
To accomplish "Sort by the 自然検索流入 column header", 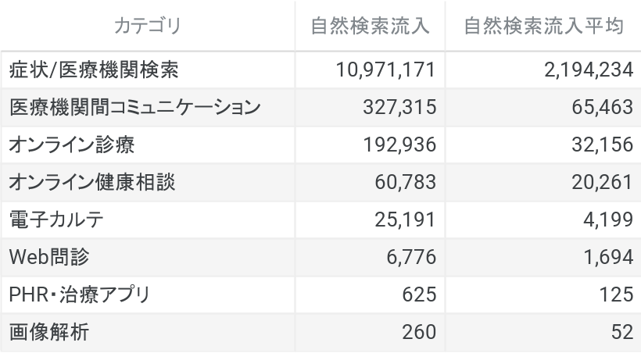I will tap(370, 27).
